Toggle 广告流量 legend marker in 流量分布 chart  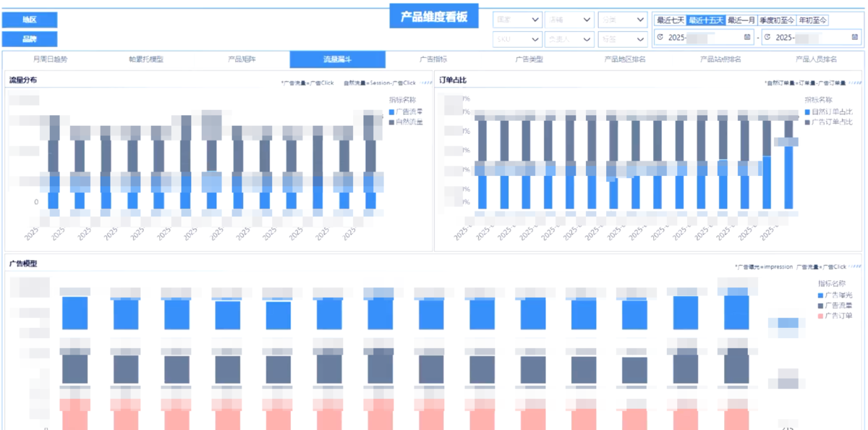coord(391,112)
